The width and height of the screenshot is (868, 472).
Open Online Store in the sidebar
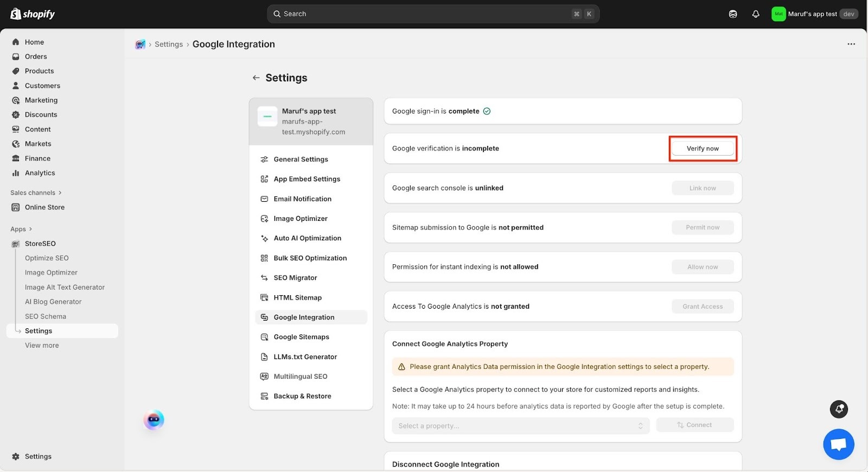(x=44, y=207)
